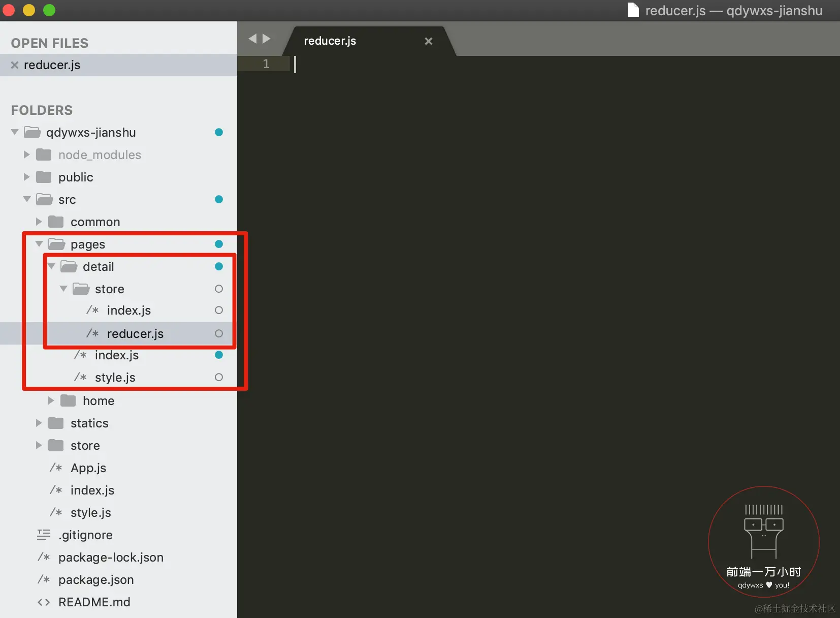
Task: Collapse the detail folder
Action: tap(51, 266)
